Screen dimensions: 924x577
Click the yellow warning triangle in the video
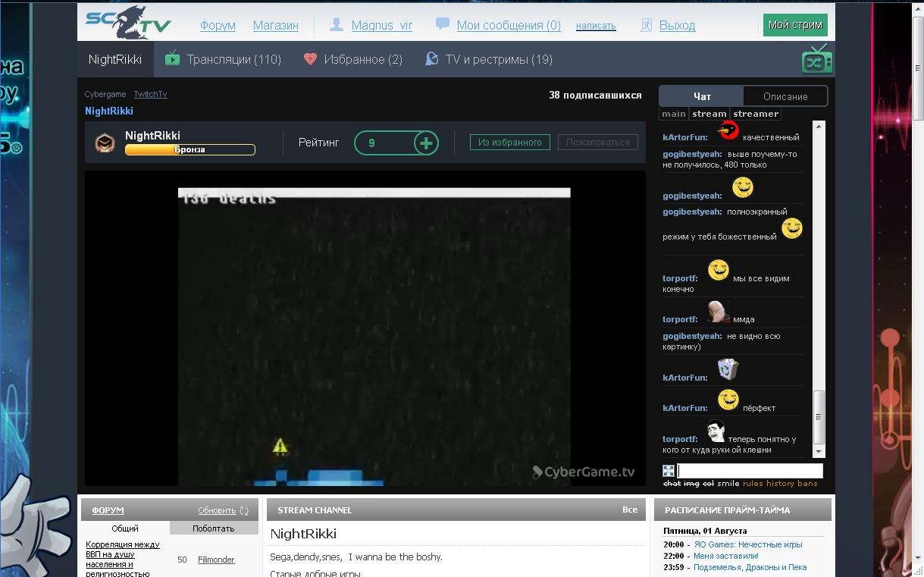click(280, 446)
